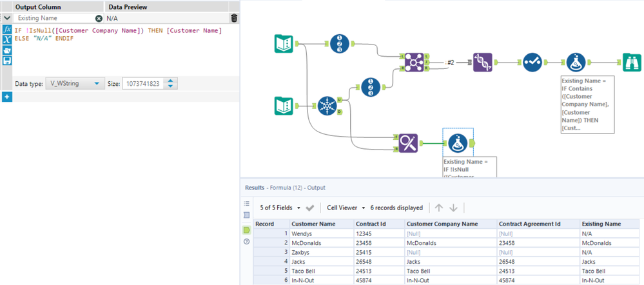Save the expression with the disk icon

coord(7,61)
